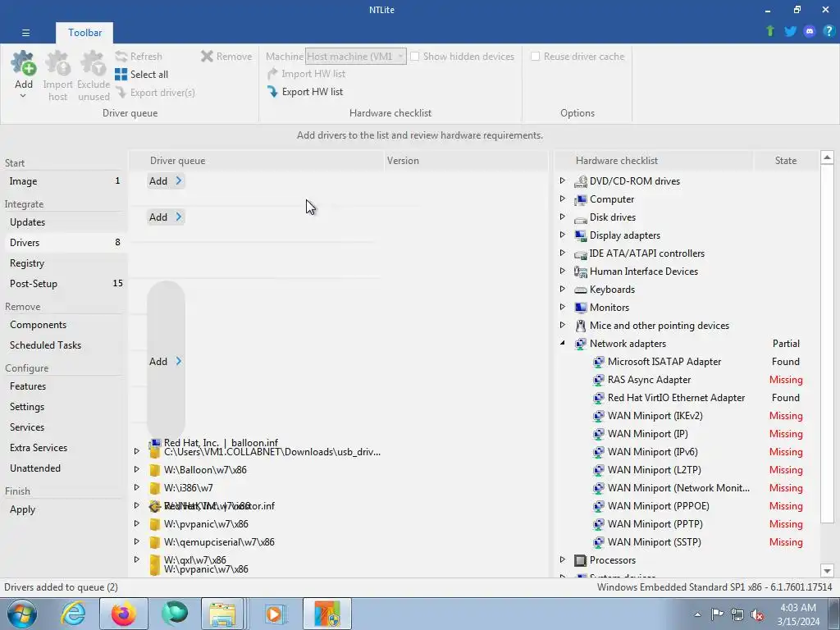Click Mice and other pointing devices icon

coord(580,326)
